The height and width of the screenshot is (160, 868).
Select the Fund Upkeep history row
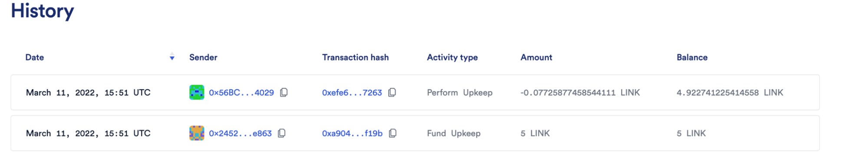point(415,133)
